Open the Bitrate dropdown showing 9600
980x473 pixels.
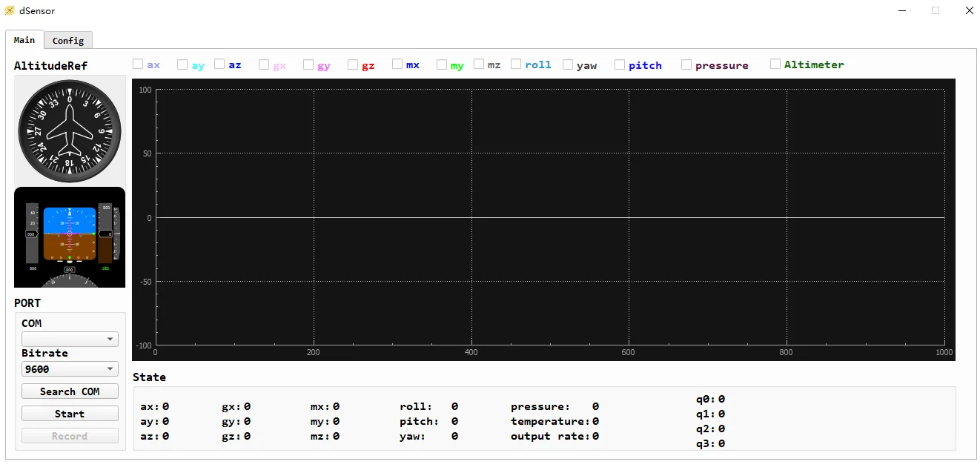70,368
